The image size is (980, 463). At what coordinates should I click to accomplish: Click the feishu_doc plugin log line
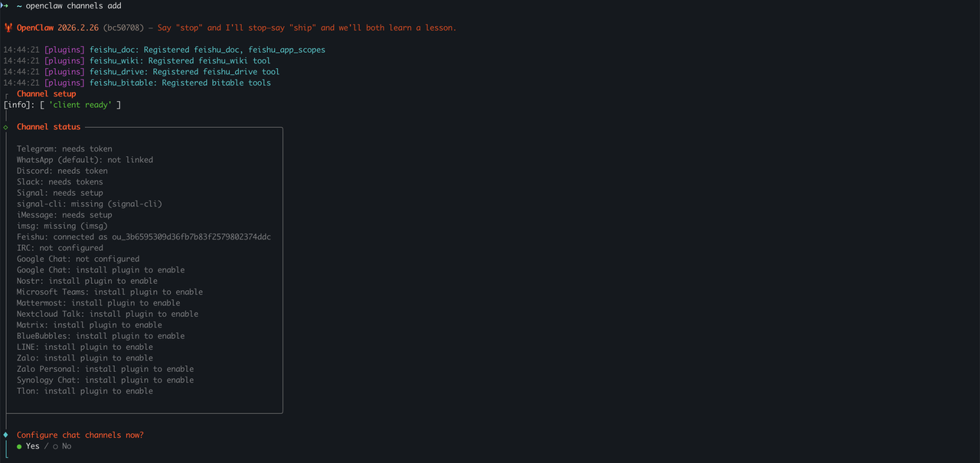tap(164, 50)
